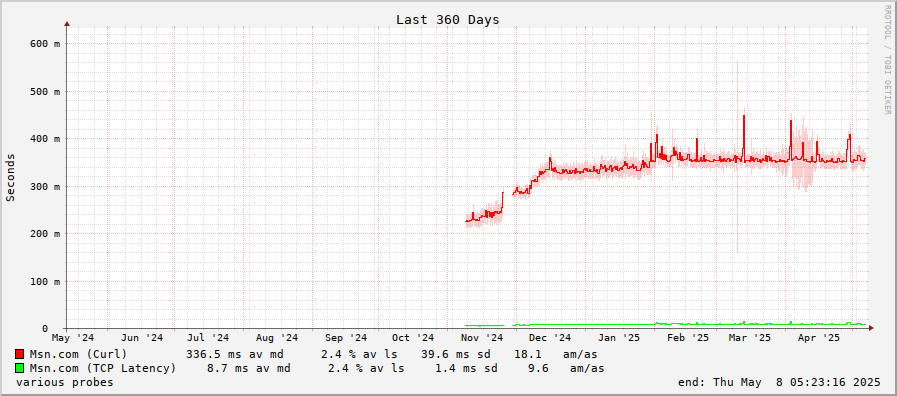
Task: Click the '200 m' y-axis tick label
Action: pos(45,234)
